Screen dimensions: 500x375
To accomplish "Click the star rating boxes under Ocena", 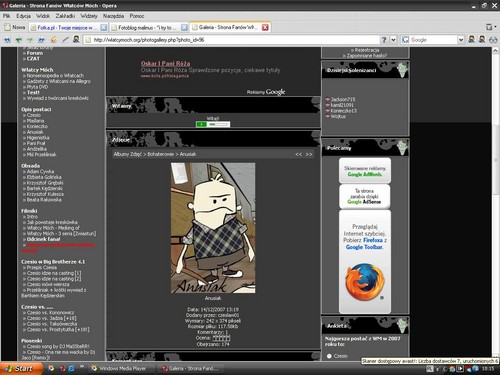I will pos(221,338).
